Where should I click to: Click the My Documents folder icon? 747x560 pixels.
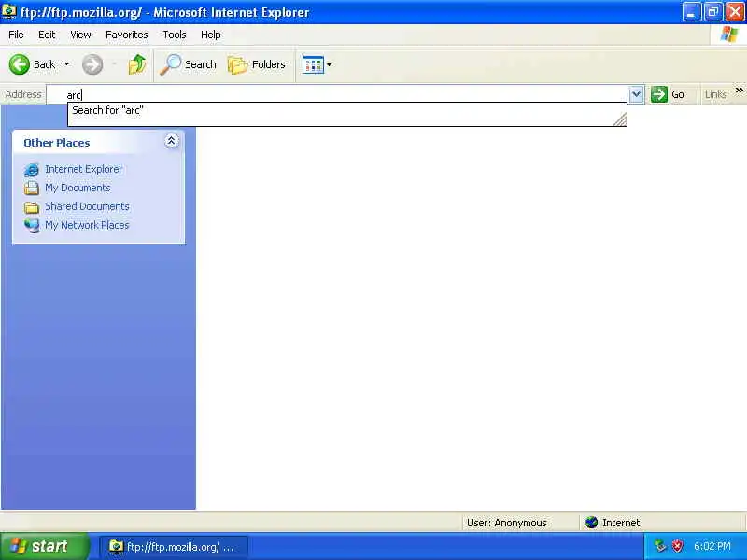32,189
